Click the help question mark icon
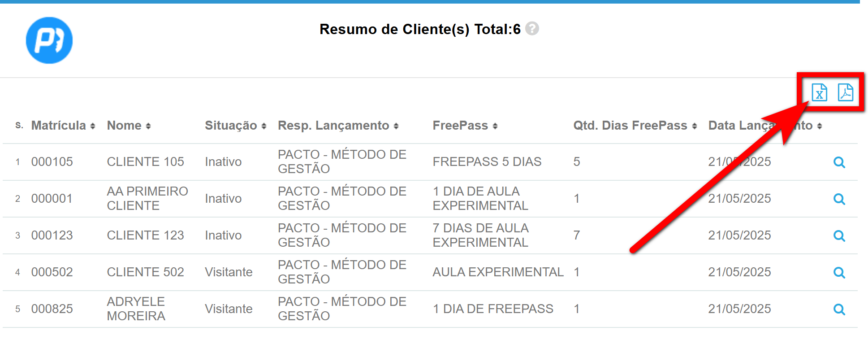The width and height of the screenshot is (868, 353). [532, 29]
